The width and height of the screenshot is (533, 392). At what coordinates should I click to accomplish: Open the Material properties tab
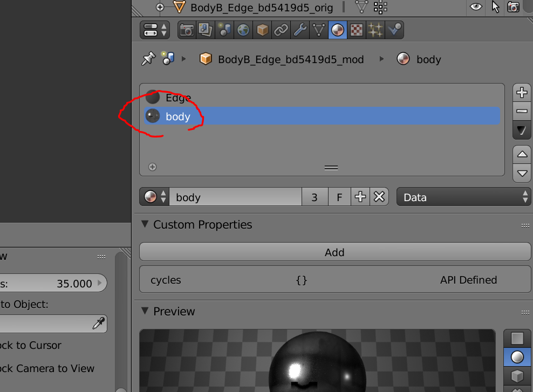click(x=338, y=30)
